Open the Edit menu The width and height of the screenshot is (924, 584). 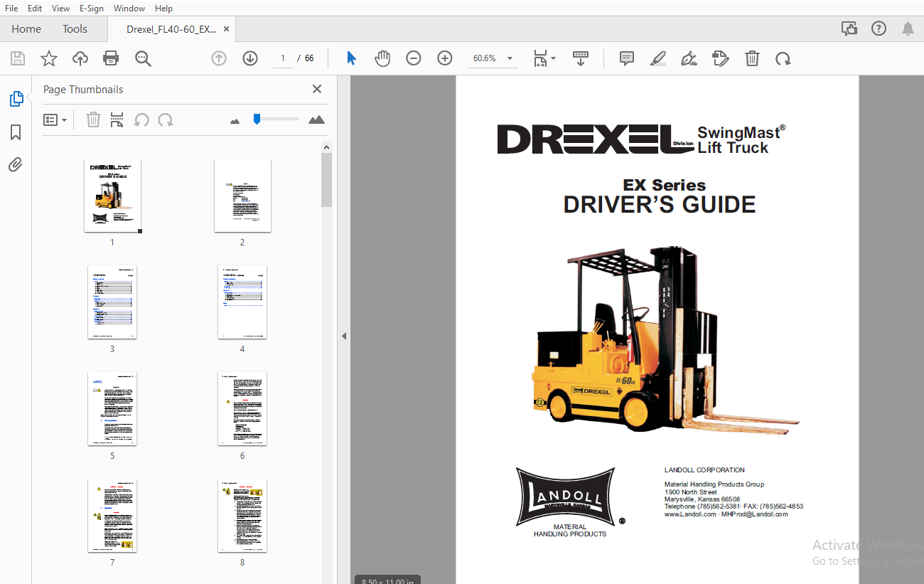(x=35, y=8)
